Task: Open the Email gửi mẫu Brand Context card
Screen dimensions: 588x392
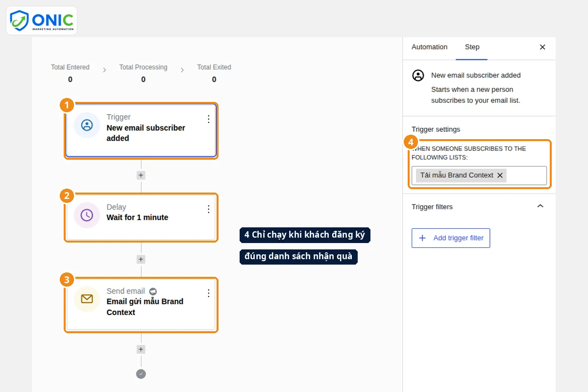Action: (141, 304)
